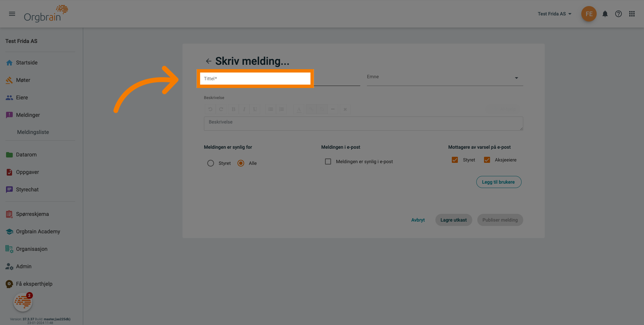644x325 pixels.
Task: Open the help question mark icon
Action: click(x=618, y=14)
